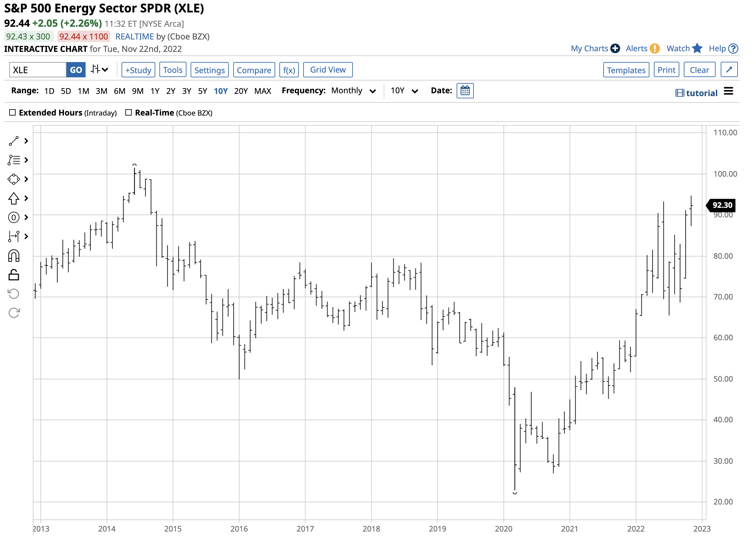Expand Fibonacci tool options chevron
Image resolution: width=756 pixels, height=550 pixels.
(26, 217)
